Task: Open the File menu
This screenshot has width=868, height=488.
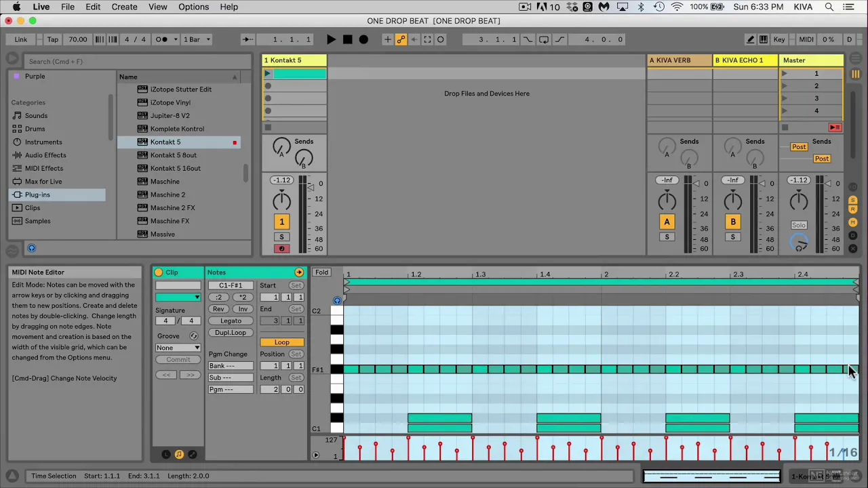Action: (x=68, y=7)
